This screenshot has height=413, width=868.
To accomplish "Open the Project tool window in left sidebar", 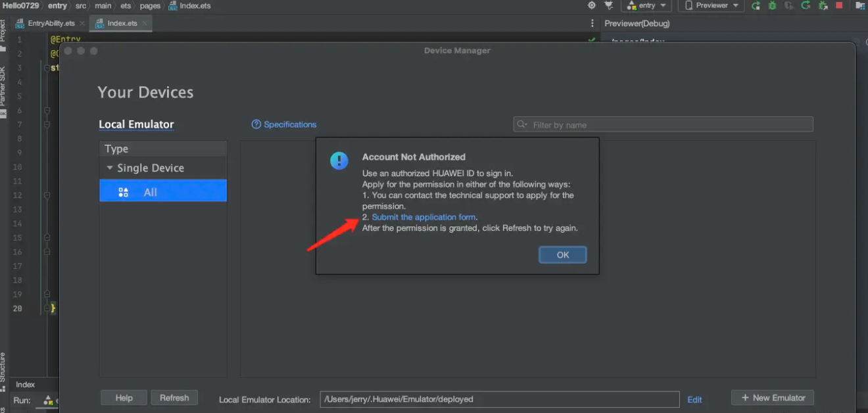I will tap(3, 34).
